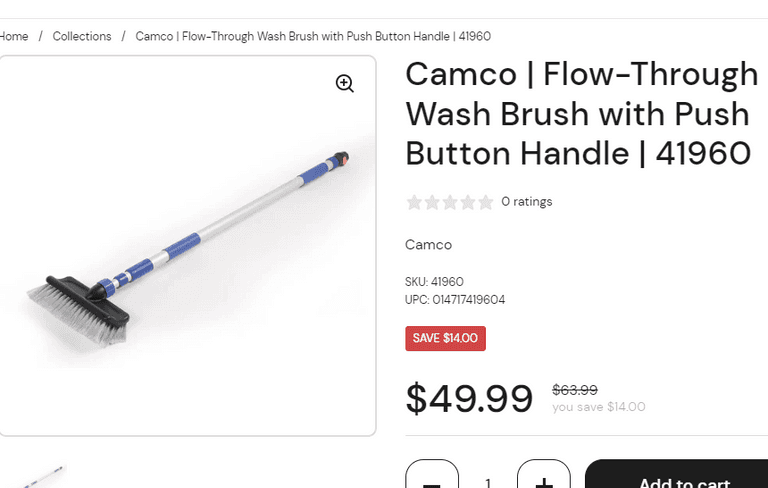The image size is (768, 488).
Task: Select the first rating star
Action: click(414, 202)
